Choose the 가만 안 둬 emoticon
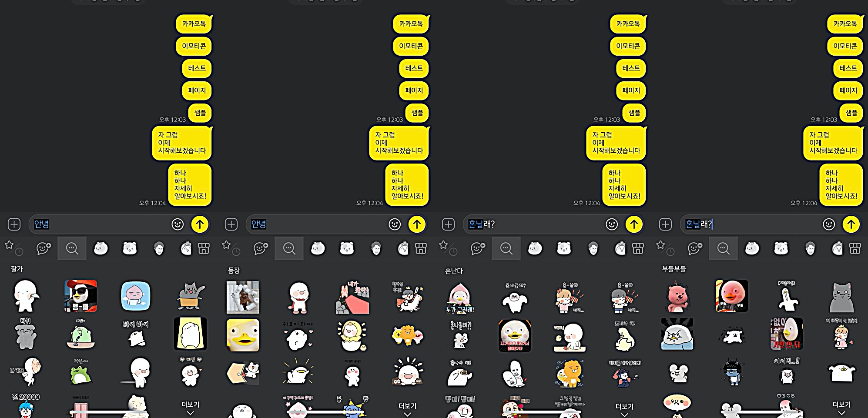The height and width of the screenshot is (418, 868). tap(787, 334)
